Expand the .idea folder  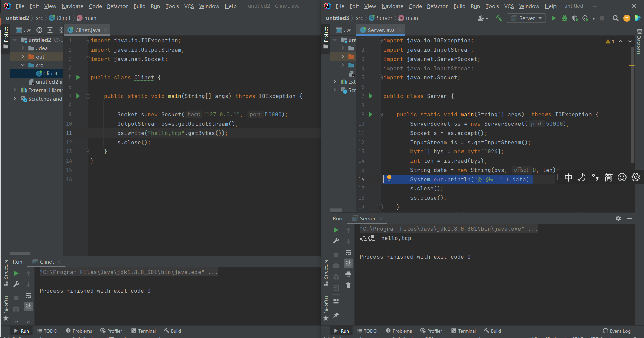(23, 48)
